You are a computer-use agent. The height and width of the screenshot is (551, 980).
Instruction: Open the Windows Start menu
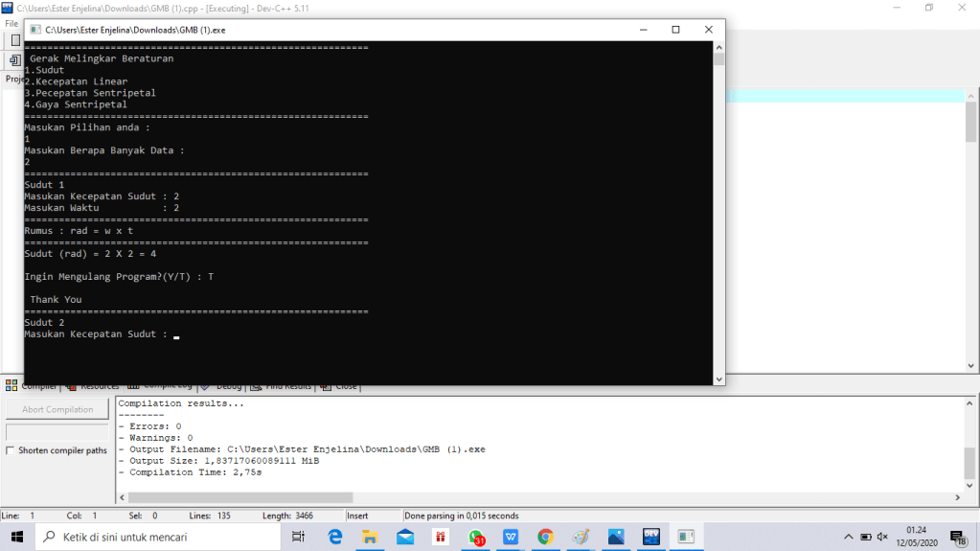tap(16, 537)
